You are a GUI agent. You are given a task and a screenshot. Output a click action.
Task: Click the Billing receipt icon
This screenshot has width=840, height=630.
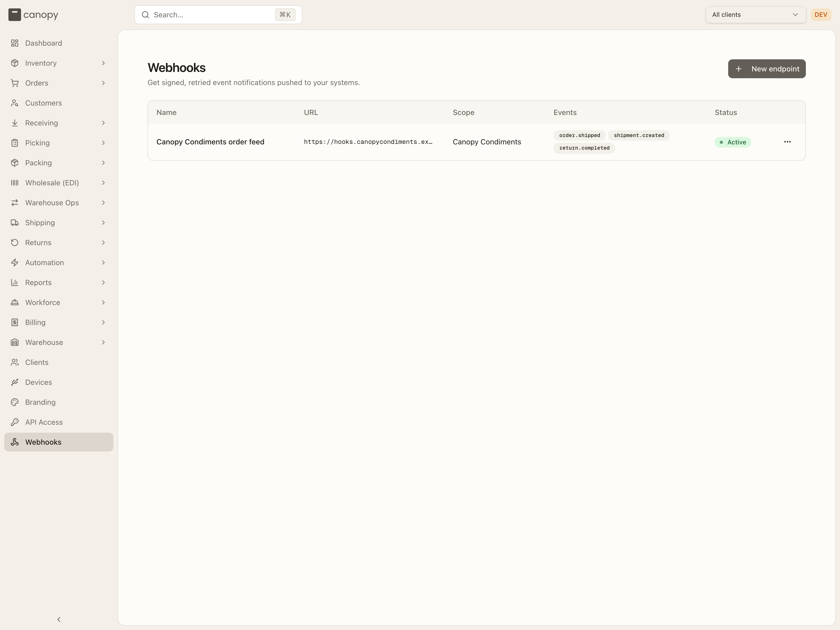tap(15, 322)
